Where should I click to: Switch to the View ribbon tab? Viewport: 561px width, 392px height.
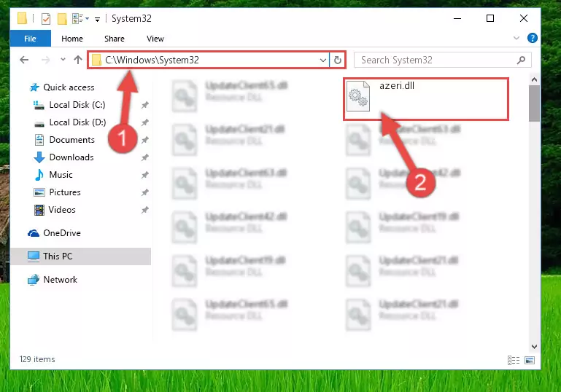(x=155, y=39)
